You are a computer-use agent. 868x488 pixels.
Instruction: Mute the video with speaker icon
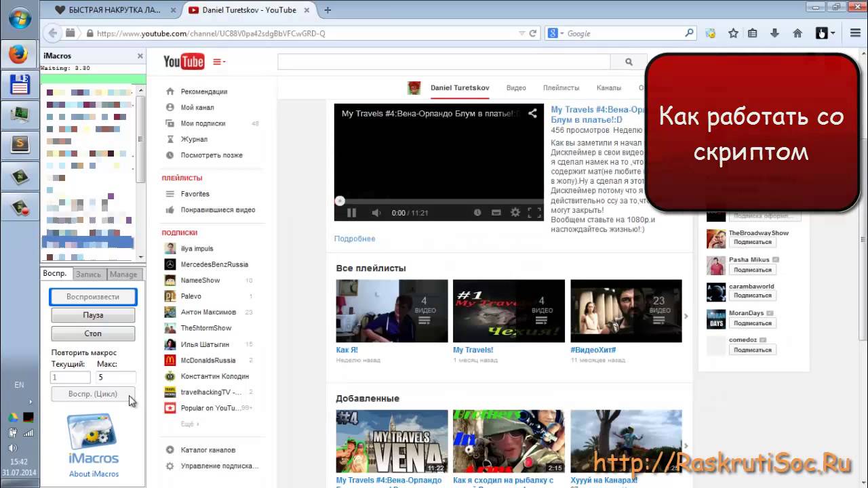tap(376, 213)
